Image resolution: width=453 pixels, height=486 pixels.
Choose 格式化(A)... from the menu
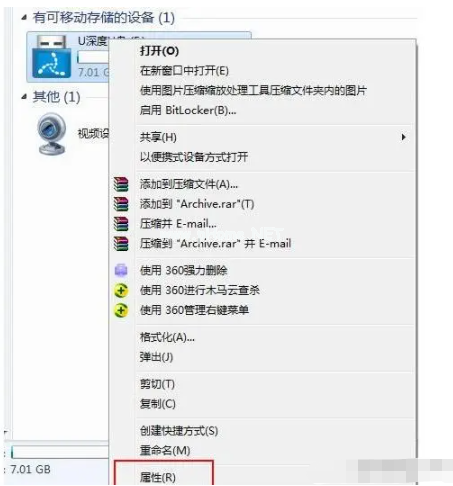pos(167,337)
